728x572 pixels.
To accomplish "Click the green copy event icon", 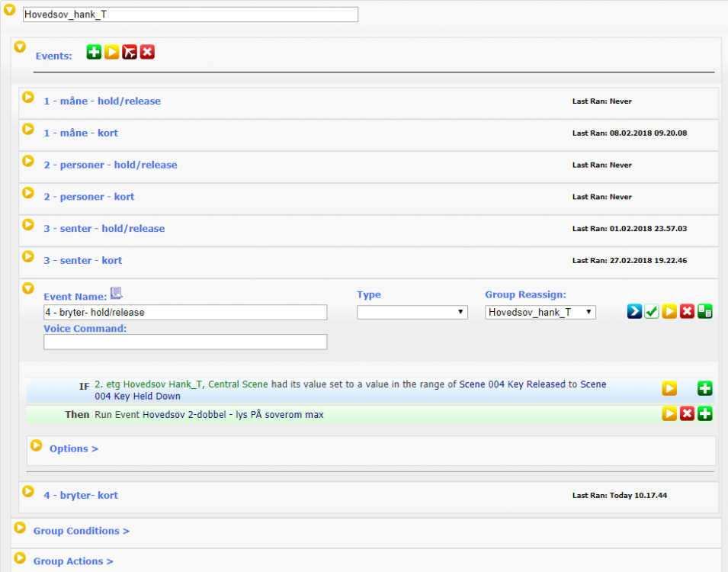I will pos(705,311).
